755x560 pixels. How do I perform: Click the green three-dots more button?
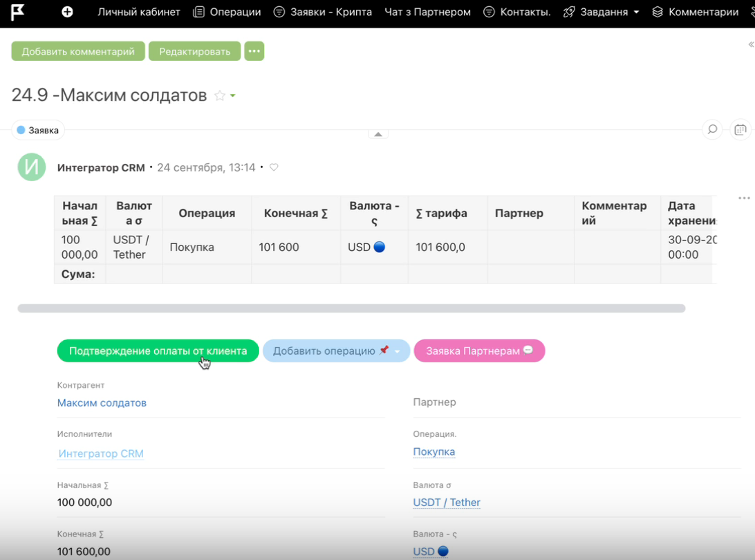[x=254, y=51]
